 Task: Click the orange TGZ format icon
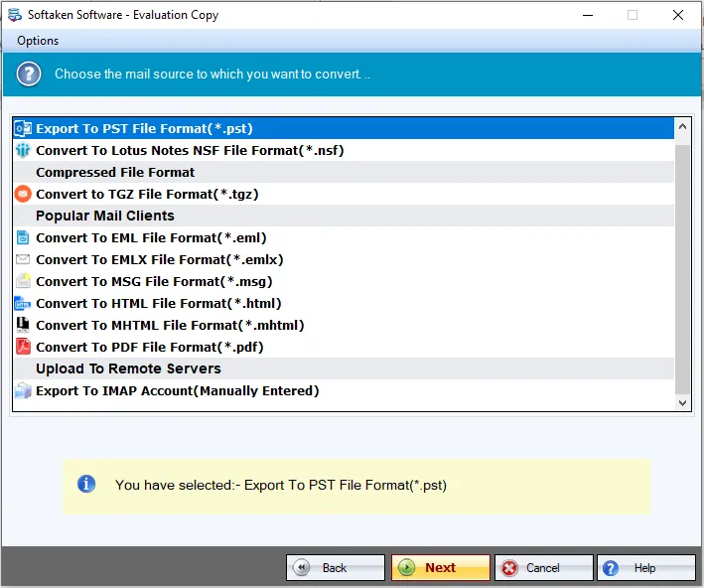tap(23, 194)
